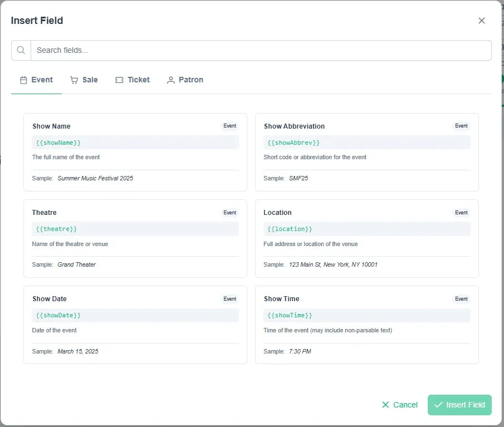Click the person icon beside Patron

tap(170, 80)
